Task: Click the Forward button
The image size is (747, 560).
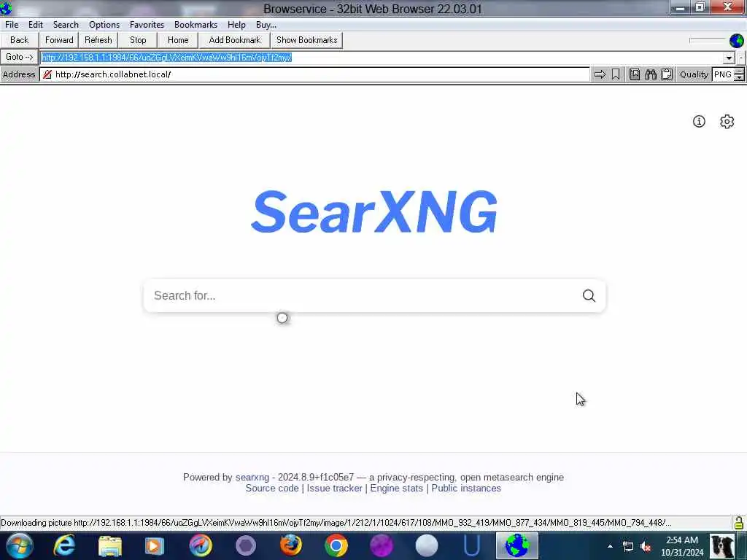Action: pyautogui.click(x=59, y=40)
